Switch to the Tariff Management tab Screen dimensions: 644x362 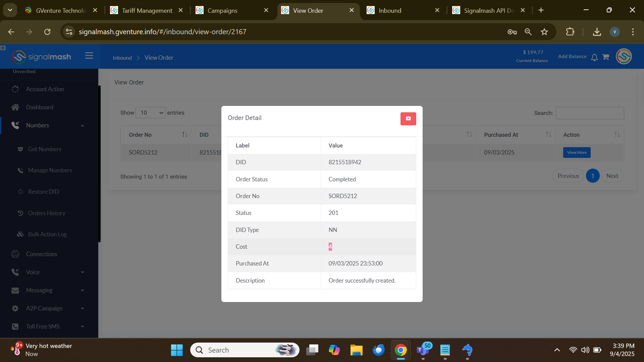pos(147,10)
